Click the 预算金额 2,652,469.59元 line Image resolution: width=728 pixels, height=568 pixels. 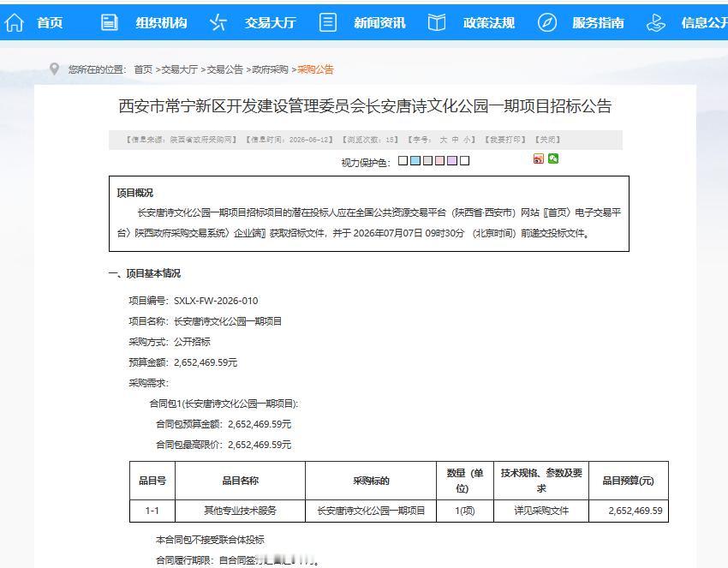tap(183, 362)
